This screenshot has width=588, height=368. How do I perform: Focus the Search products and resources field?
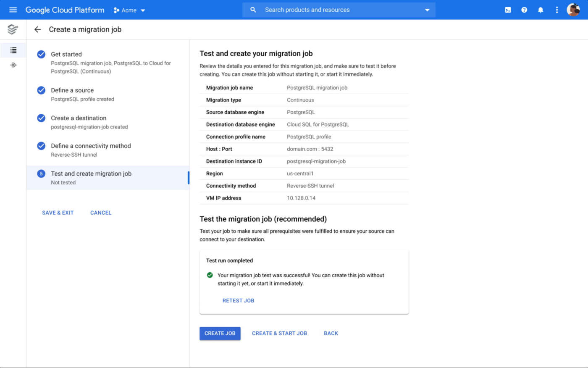coord(336,10)
